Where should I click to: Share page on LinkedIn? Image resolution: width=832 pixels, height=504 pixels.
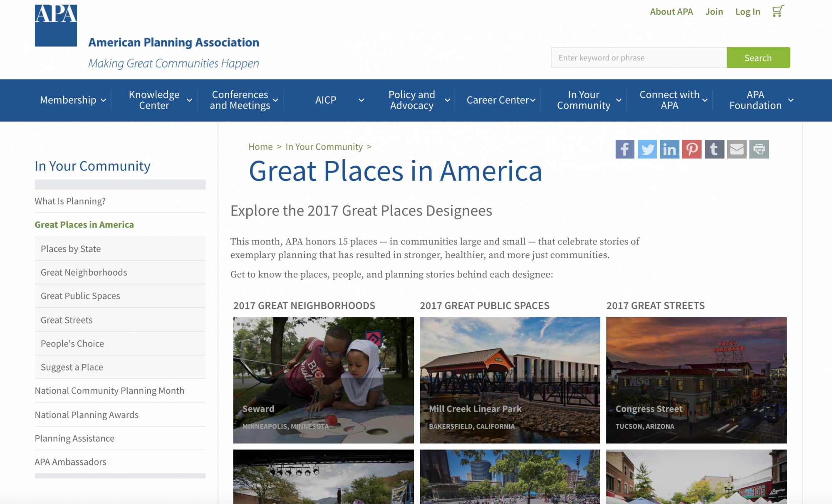point(669,149)
